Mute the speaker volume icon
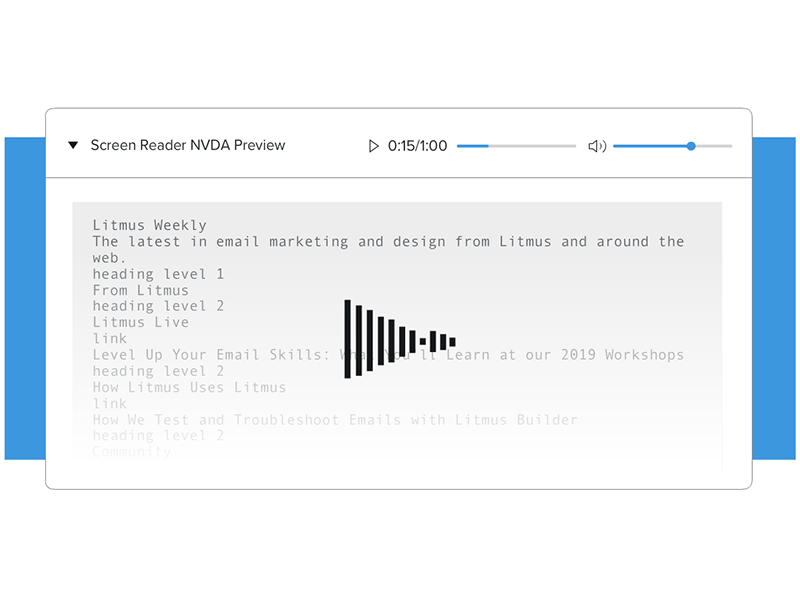The image size is (800, 600). (597, 146)
